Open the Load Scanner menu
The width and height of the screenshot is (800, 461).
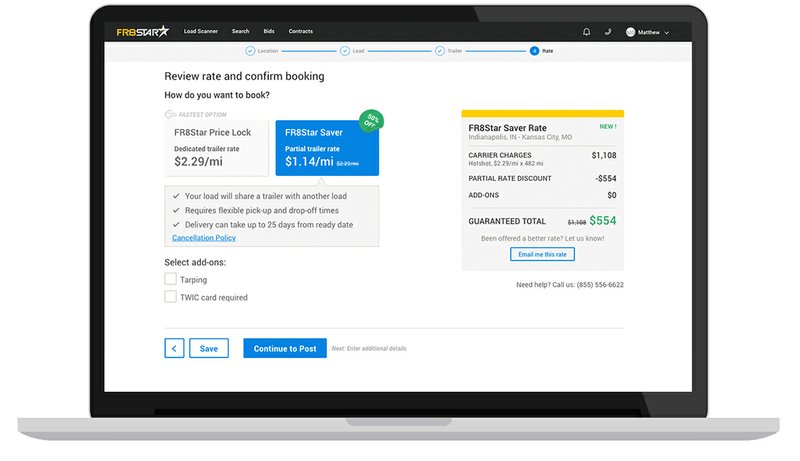point(201,31)
